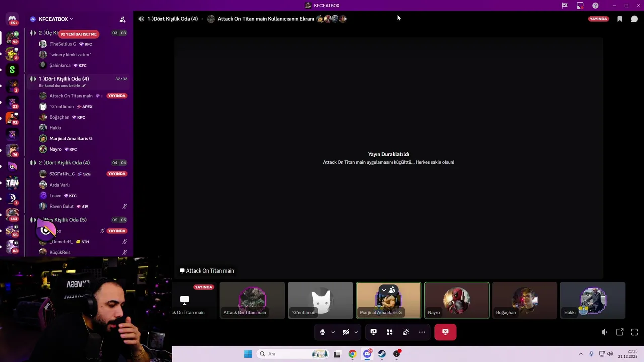Click viewers avatars next to stream title
Screen dimensions: 644x362
[x=332, y=19]
